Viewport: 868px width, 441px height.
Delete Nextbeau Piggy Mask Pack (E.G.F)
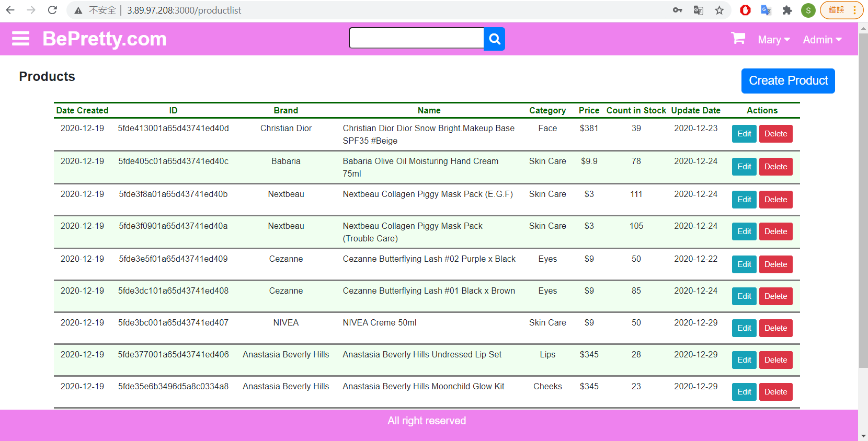[x=775, y=200]
